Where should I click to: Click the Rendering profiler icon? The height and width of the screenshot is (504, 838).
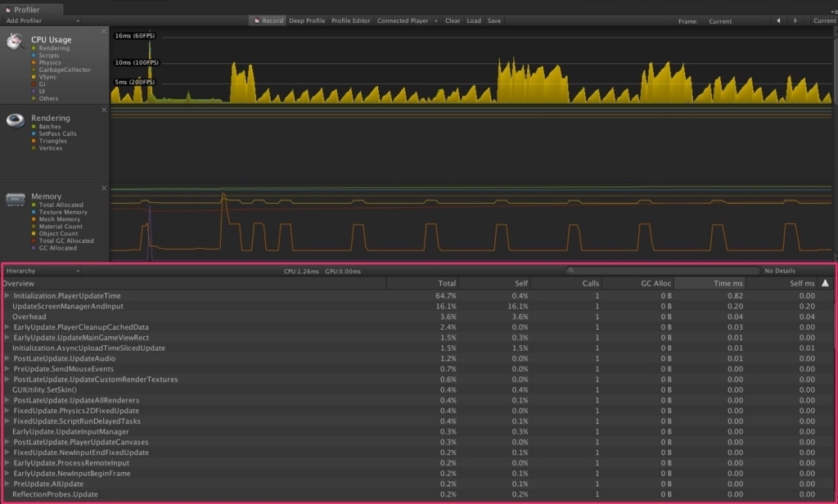[x=15, y=120]
